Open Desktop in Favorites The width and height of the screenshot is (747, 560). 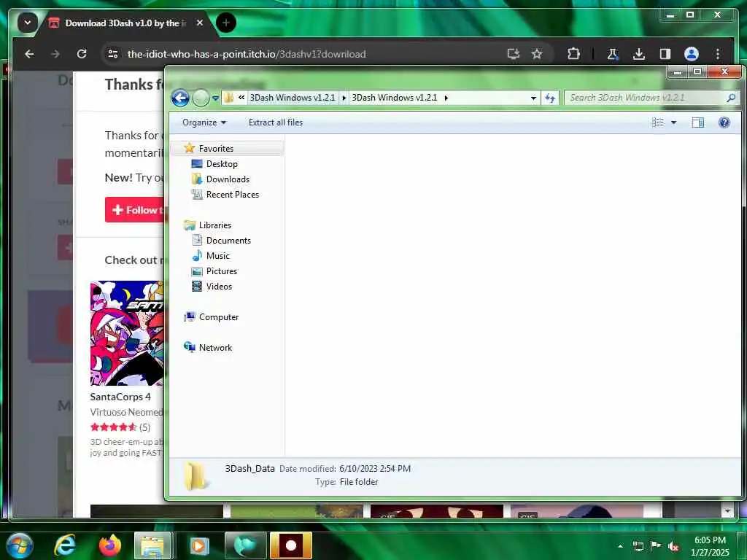tap(222, 164)
